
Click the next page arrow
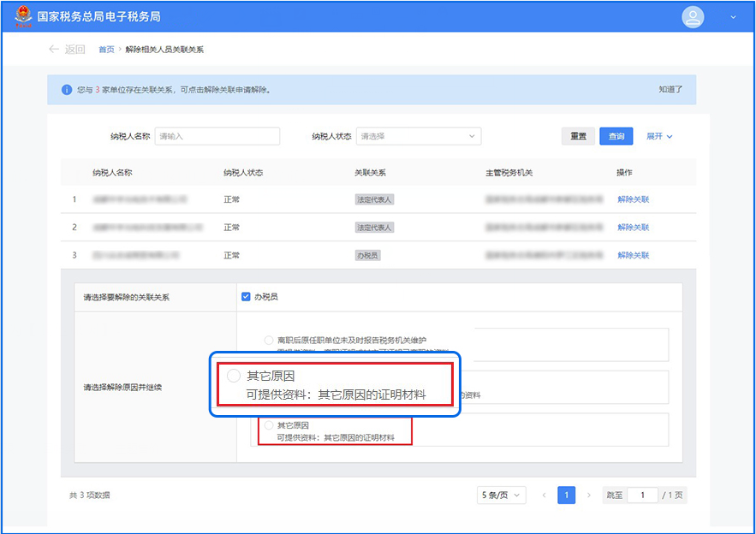(x=589, y=495)
